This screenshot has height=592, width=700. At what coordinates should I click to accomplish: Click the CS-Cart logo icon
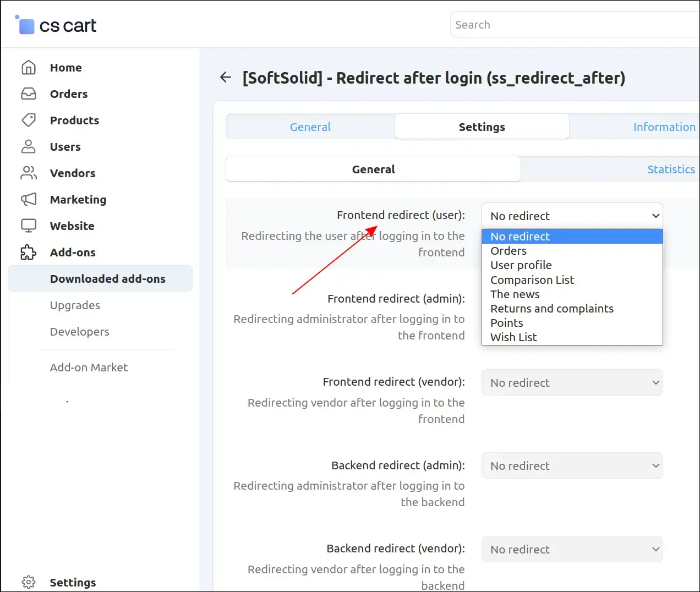tap(25, 25)
